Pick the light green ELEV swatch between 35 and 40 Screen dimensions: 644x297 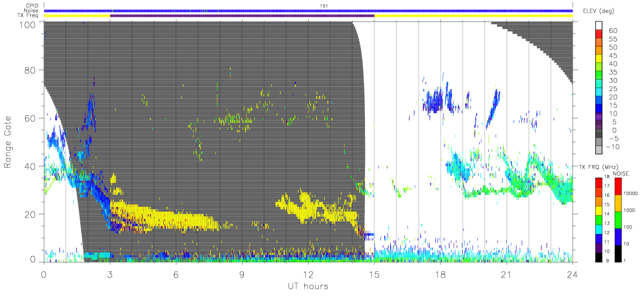599,67
